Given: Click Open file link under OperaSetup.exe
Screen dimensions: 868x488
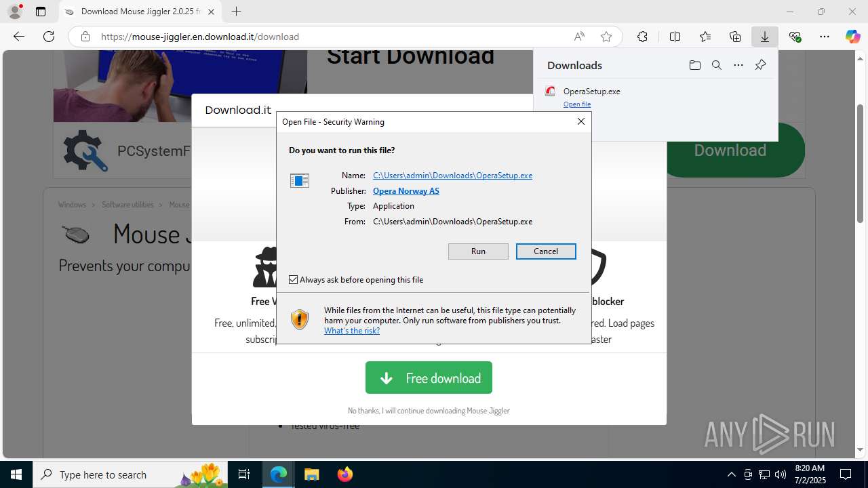Looking at the screenshot, I should coord(577,104).
